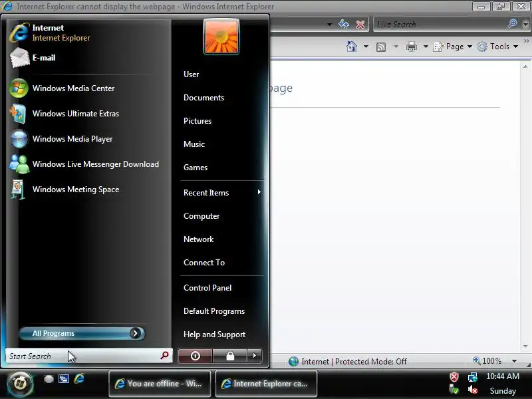Image resolution: width=532 pixels, height=399 pixels.
Task: Click the Print icon
Action: tap(411, 47)
